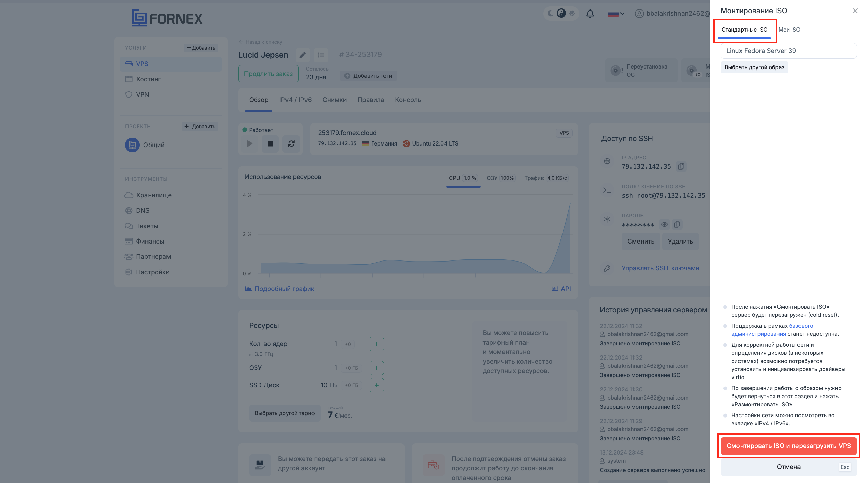Open Хранилище storage tool
Image resolution: width=868 pixels, height=483 pixels.
(148, 195)
